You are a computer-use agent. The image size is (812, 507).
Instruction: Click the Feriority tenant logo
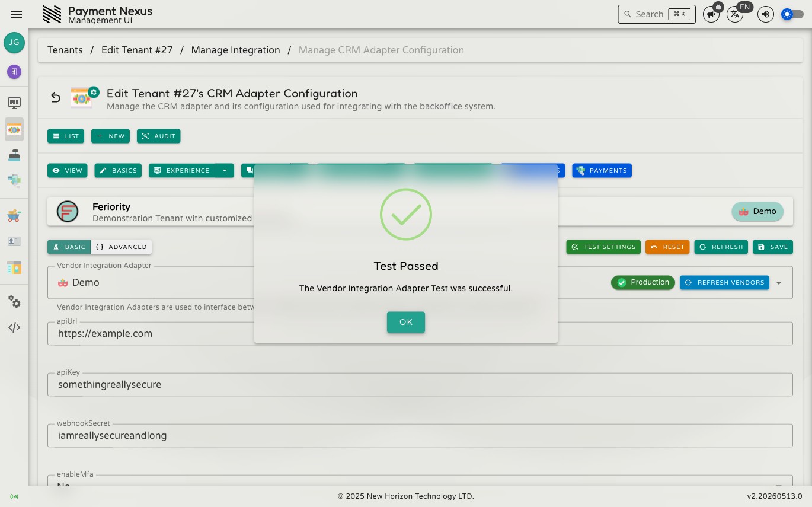[68, 212]
